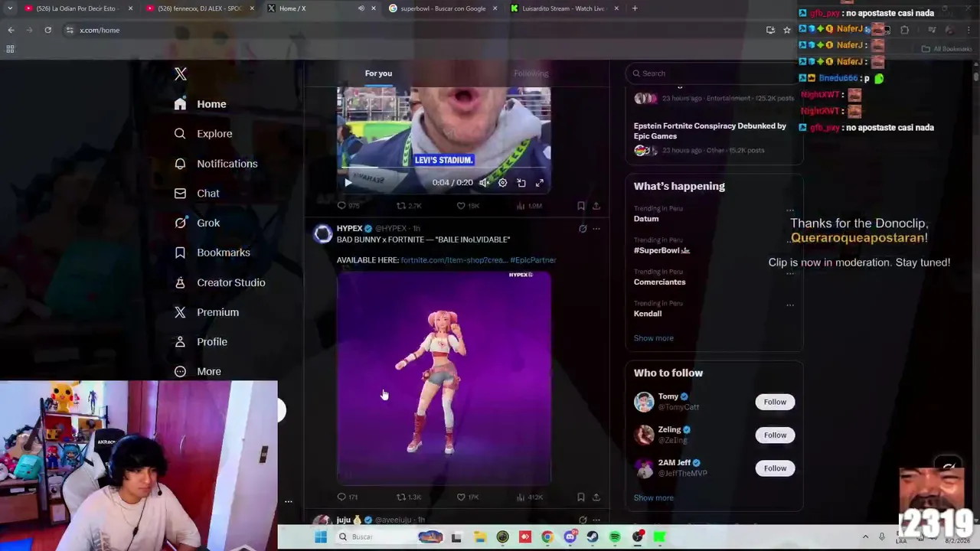Repost the video post with 2.7K reposts
980x551 pixels.
[x=408, y=206]
